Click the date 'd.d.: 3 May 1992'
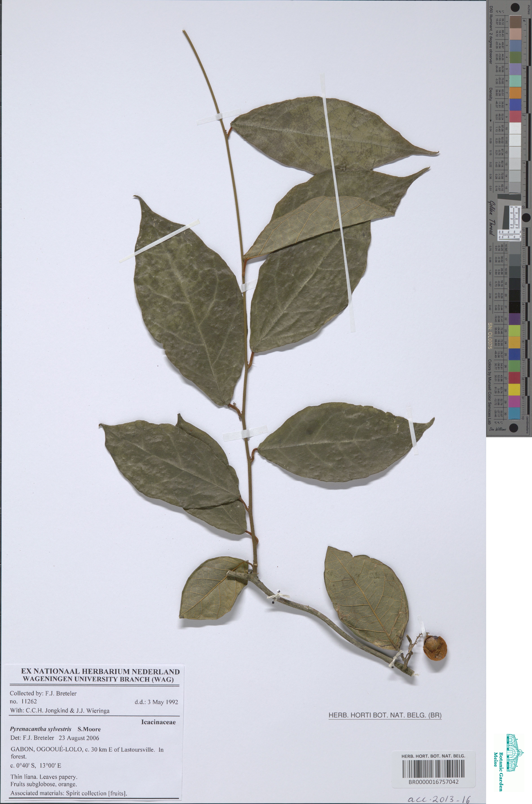The height and width of the screenshot is (804, 532). [156, 702]
